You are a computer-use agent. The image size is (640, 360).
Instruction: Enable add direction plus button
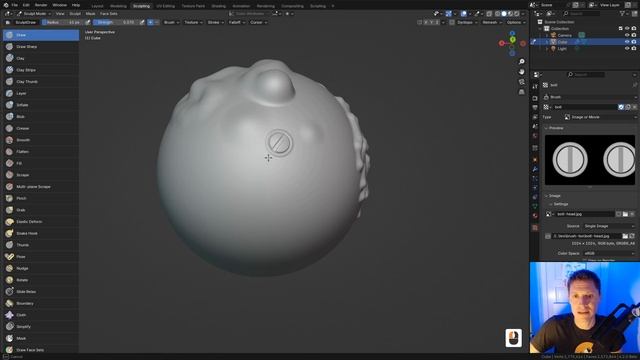pos(151,22)
